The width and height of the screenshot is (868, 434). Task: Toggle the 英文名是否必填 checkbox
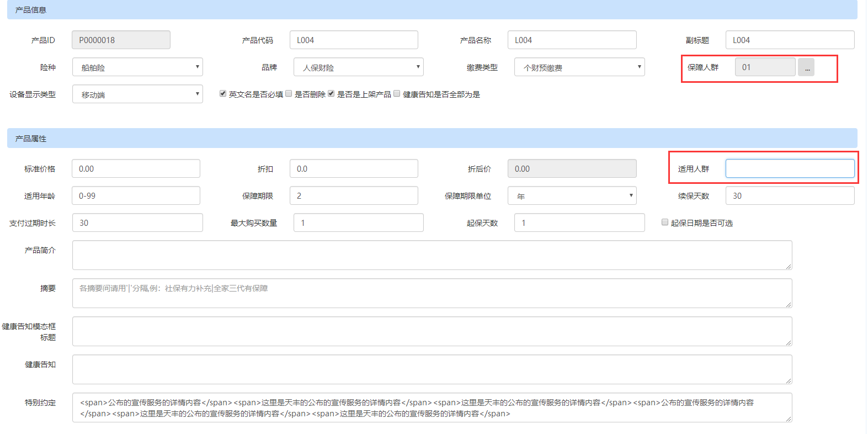(223, 94)
